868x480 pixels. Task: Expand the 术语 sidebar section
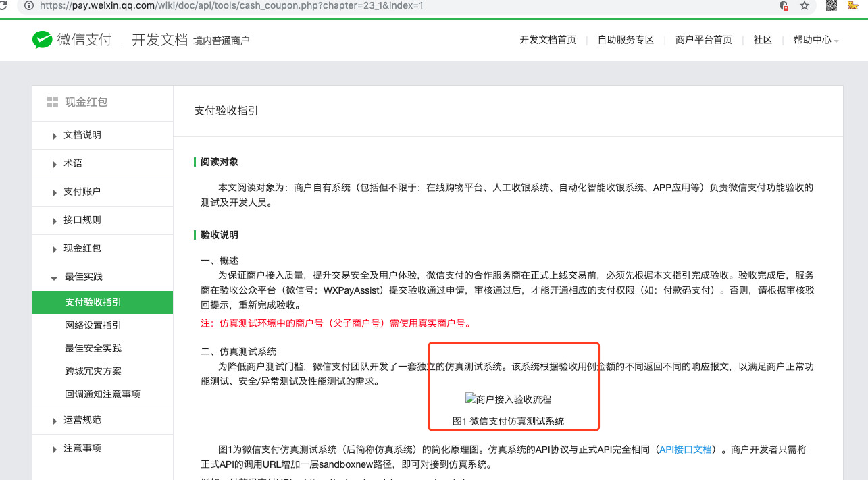point(103,163)
